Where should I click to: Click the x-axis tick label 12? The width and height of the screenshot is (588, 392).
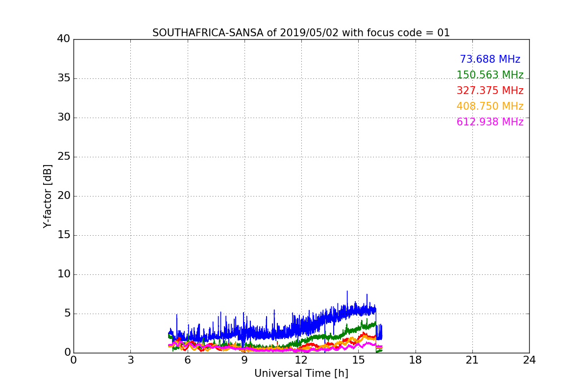(301, 360)
